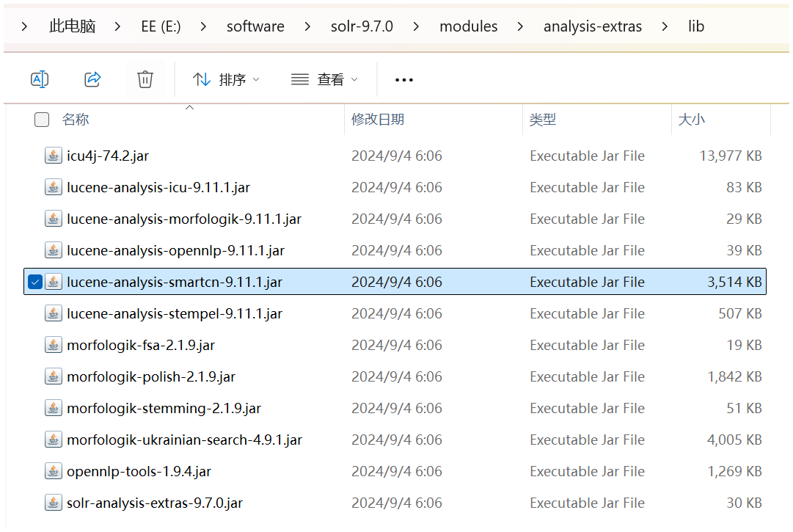Viewport: 793px width, 532px height.
Task: Open the 排序 sort dropdown
Action: point(226,79)
